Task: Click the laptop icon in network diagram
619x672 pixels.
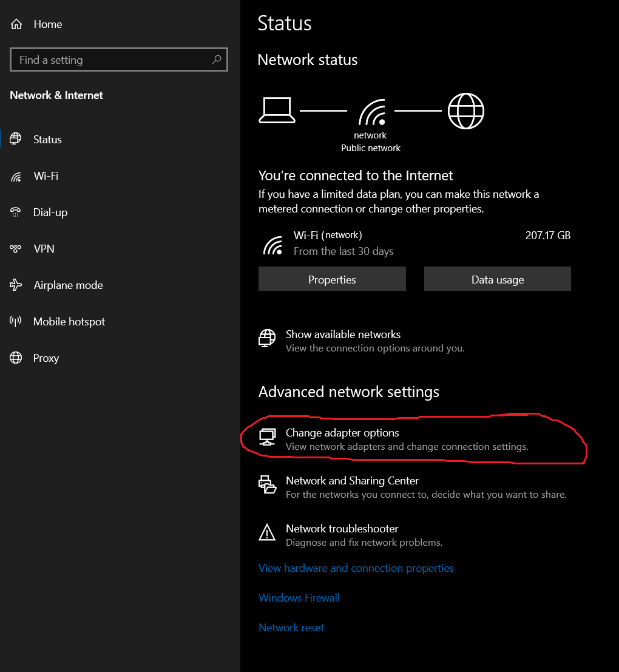Action: (277, 110)
